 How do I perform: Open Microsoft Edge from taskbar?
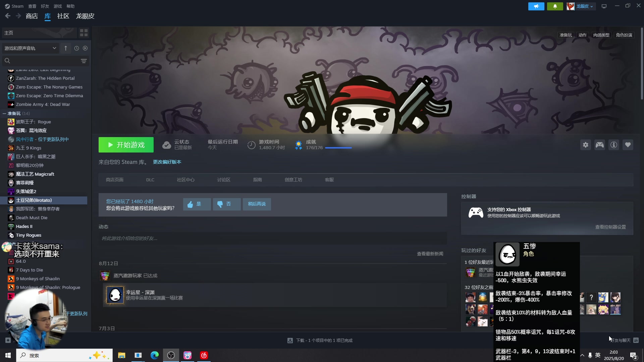[x=155, y=355]
